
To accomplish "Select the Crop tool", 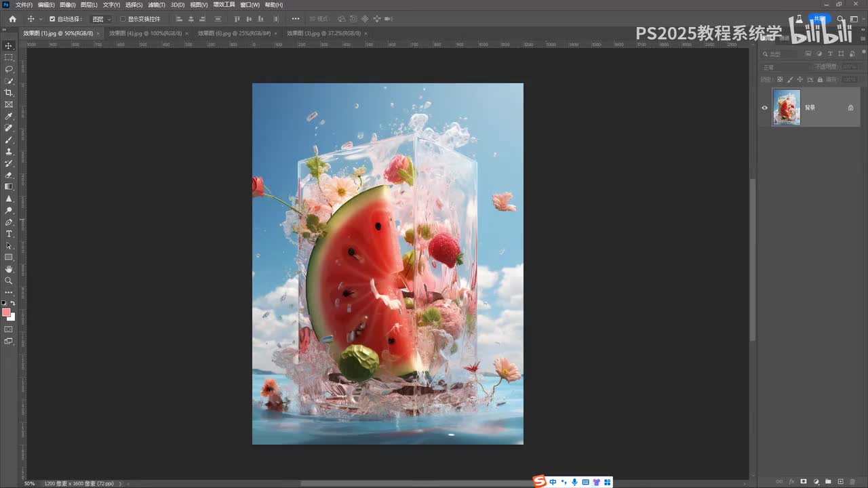I will point(9,93).
